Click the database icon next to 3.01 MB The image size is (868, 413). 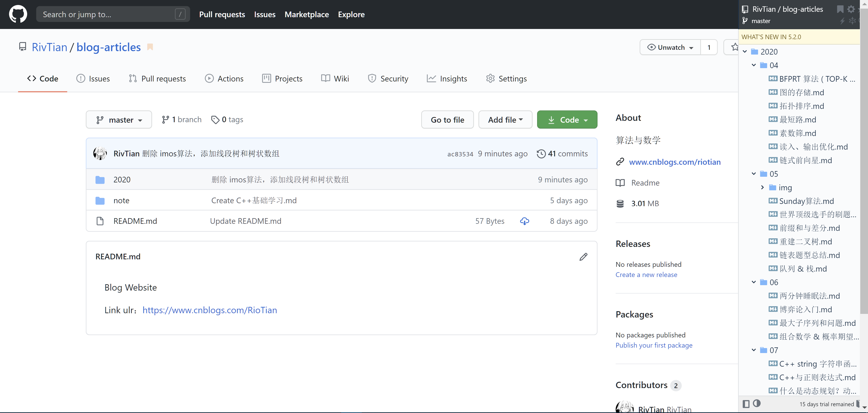(x=620, y=203)
